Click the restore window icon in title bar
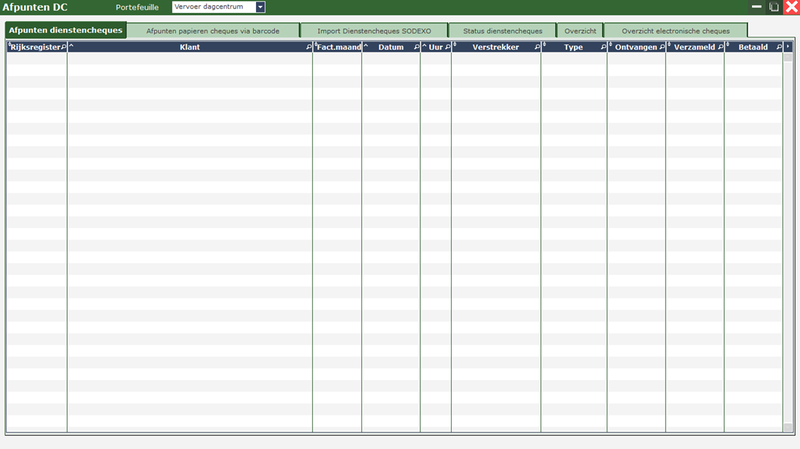The height and width of the screenshot is (449, 800). [774, 7]
